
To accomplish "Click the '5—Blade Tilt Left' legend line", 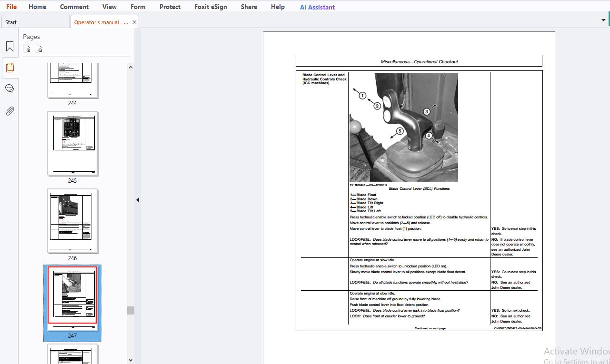I will click(x=365, y=211).
